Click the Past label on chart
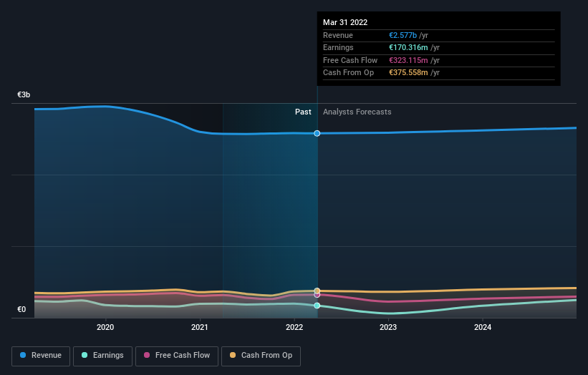Screen dimensions: 588x375 303,112
